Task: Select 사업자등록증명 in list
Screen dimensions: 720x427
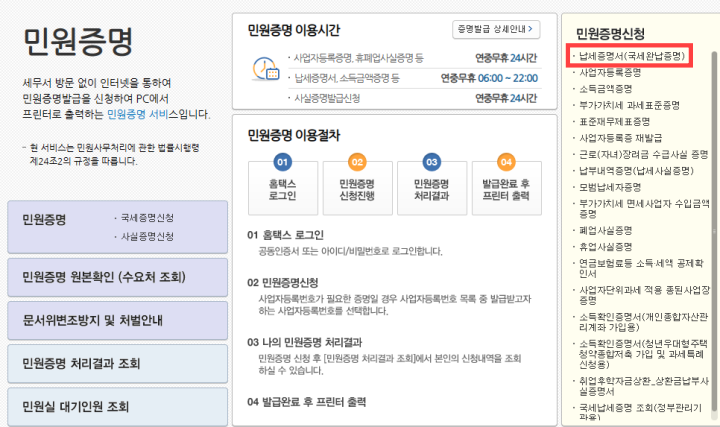Action: (610, 73)
